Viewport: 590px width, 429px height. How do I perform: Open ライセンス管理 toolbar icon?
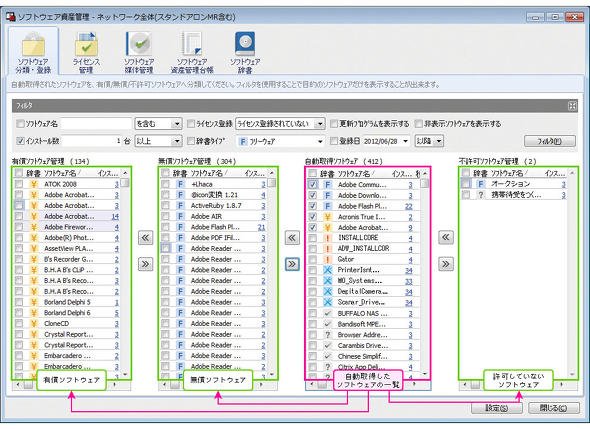[86, 53]
